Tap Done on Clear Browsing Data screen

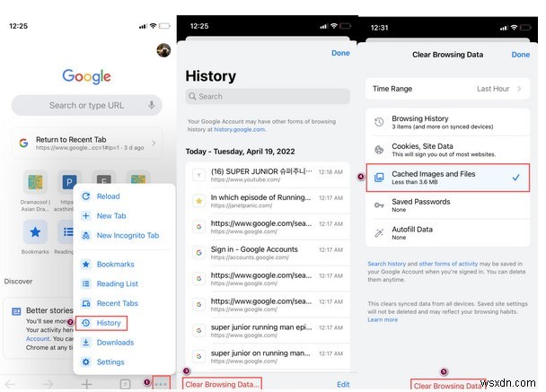[520, 55]
